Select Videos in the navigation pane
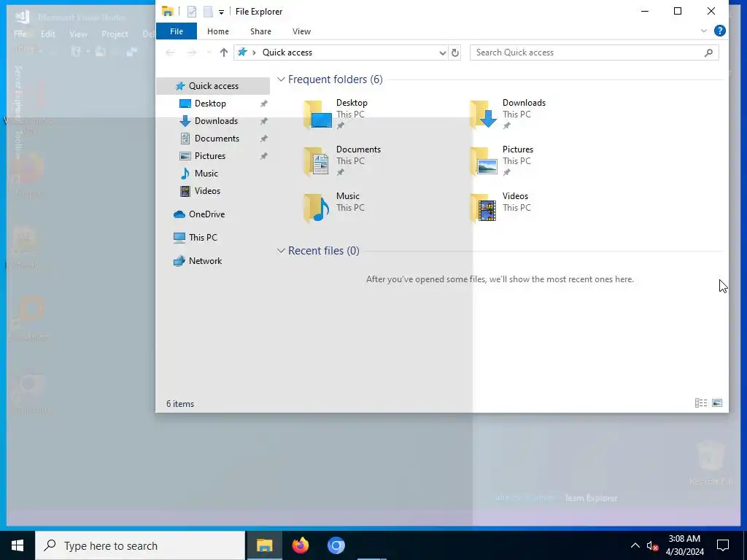This screenshot has width=747, height=560. (207, 191)
